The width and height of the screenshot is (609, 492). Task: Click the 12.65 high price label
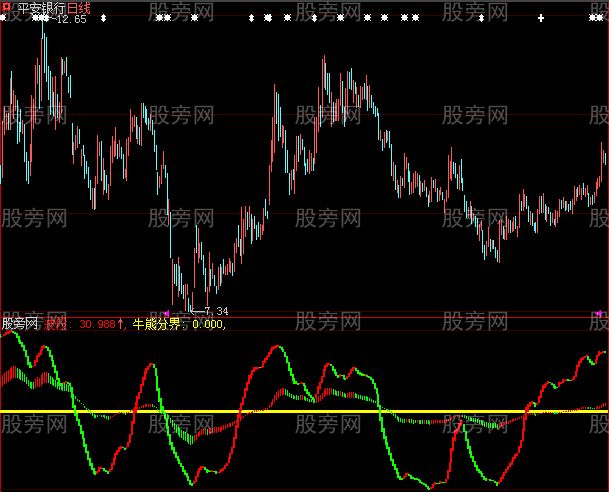pos(72,20)
